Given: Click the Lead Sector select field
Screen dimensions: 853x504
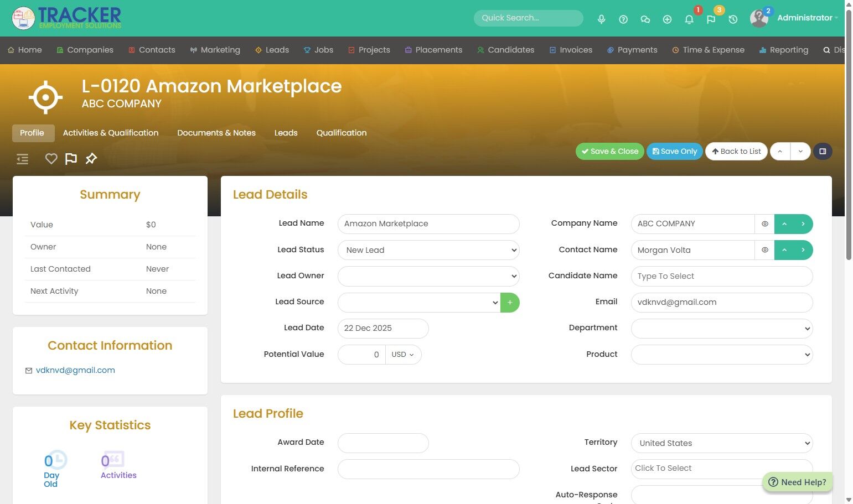Looking at the screenshot, I should coord(722,469).
